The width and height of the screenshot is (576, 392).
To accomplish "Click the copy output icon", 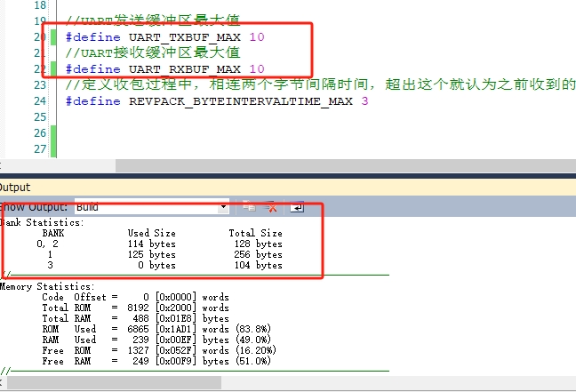I will click(249, 207).
